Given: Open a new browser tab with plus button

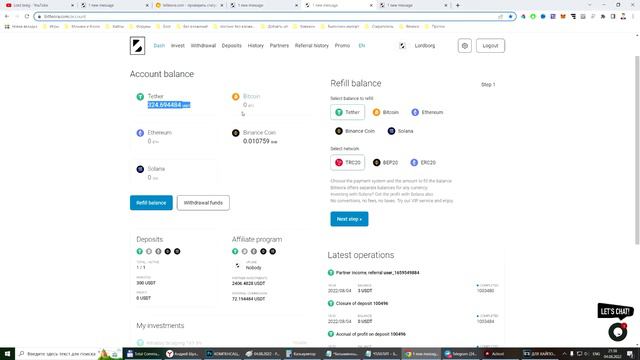Looking at the screenshot, I should [458, 5].
